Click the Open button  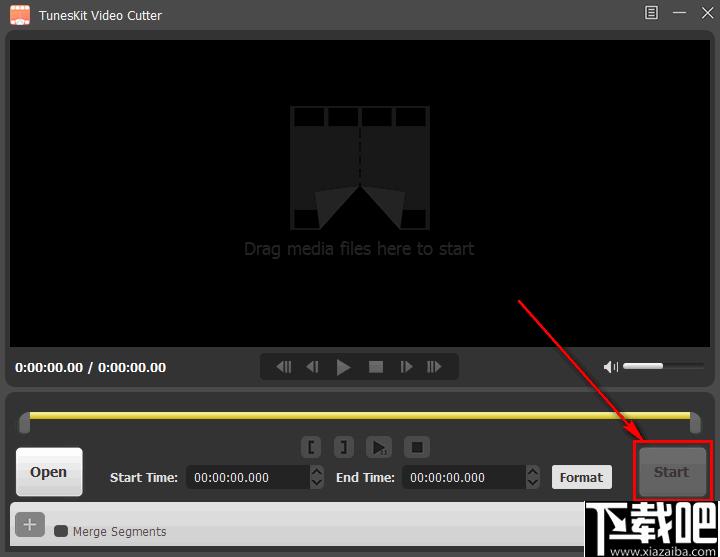pos(49,472)
